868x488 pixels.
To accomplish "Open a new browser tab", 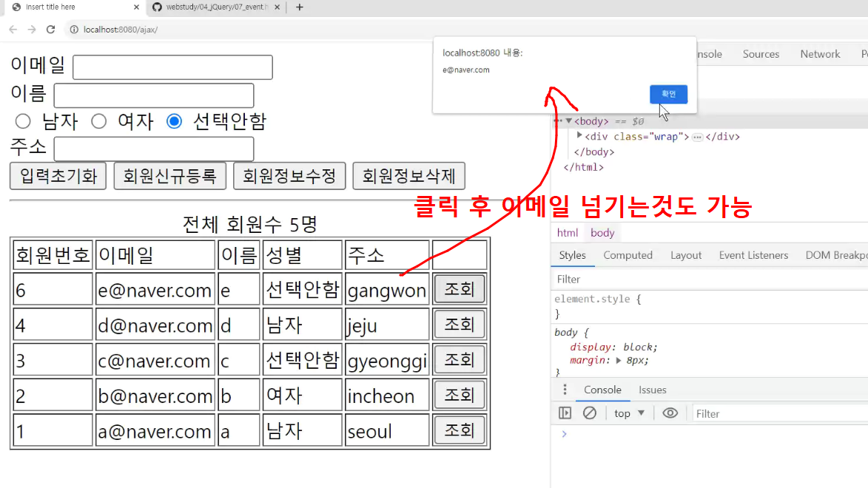I will coord(300,7).
